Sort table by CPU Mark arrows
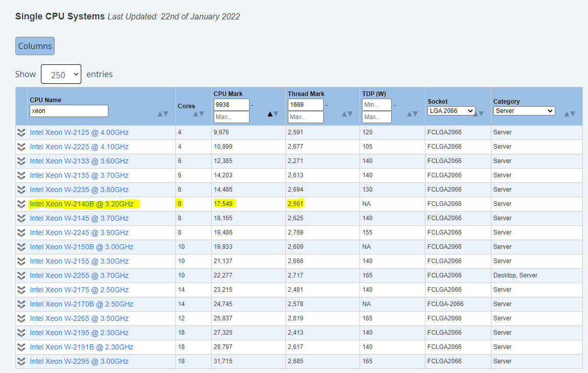The image size is (588, 373). click(x=273, y=114)
